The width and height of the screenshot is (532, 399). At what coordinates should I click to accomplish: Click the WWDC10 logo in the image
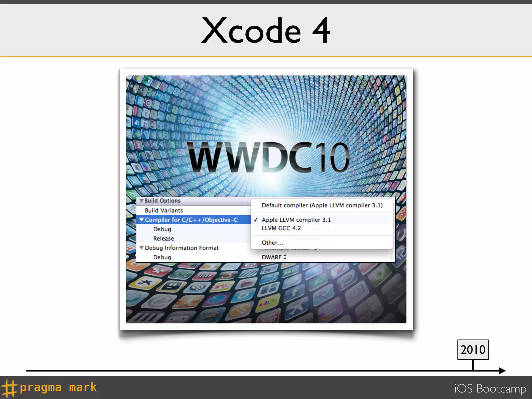coord(269,158)
